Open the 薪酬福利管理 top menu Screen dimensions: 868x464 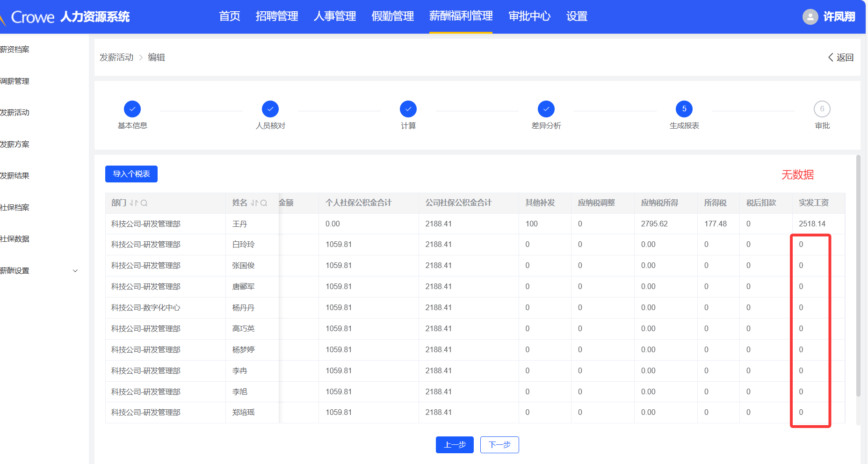461,16
